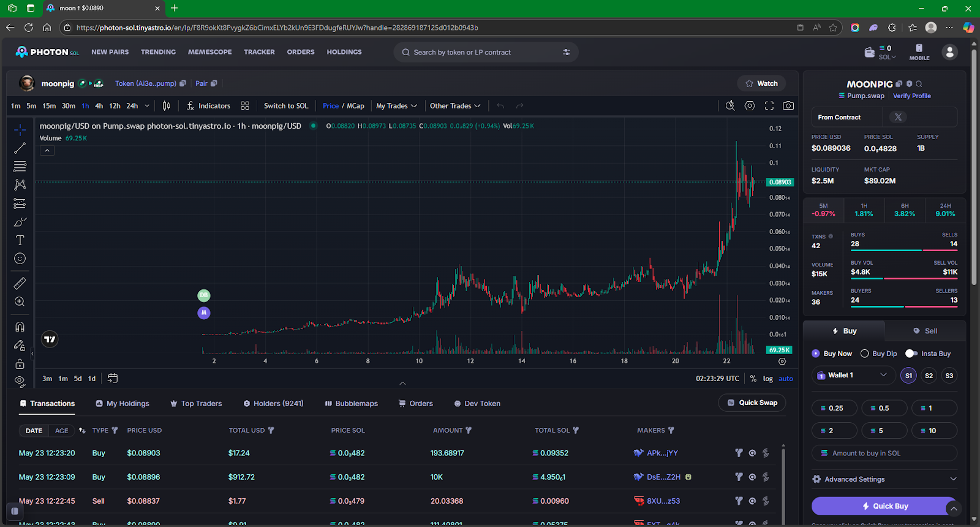Switch transactions column to AGE
Screen dimensions: 980x527
pyautogui.click(x=62, y=431)
